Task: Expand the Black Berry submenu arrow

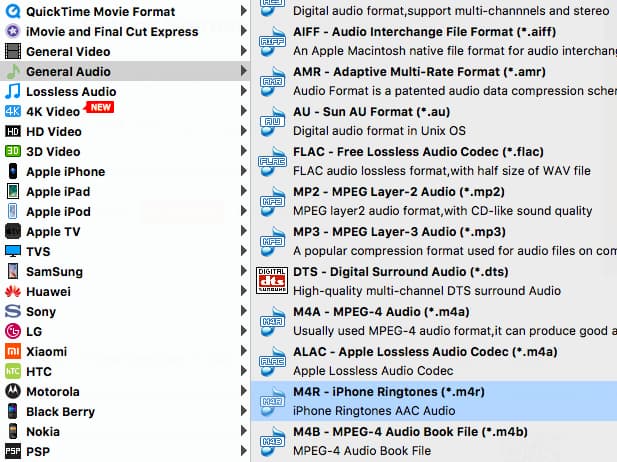Action: [x=244, y=411]
